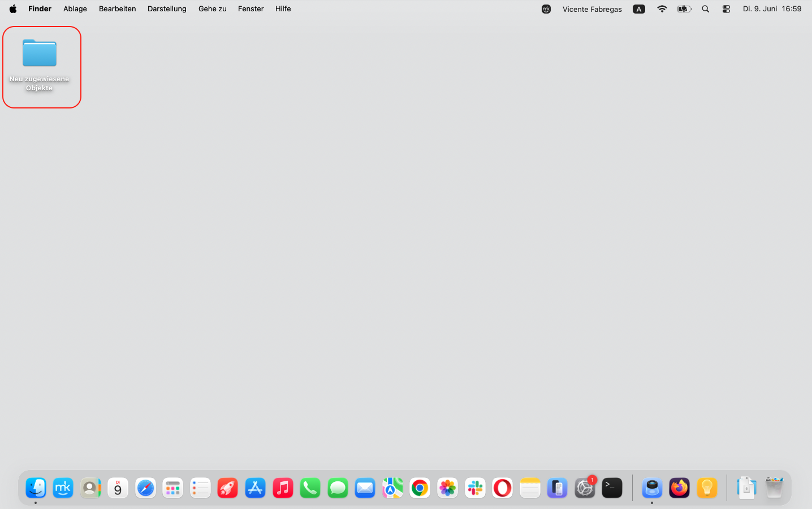Viewport: 812px width, 509px height.
Task: Launch Google Chrome from the Dock
Action: 420,488
